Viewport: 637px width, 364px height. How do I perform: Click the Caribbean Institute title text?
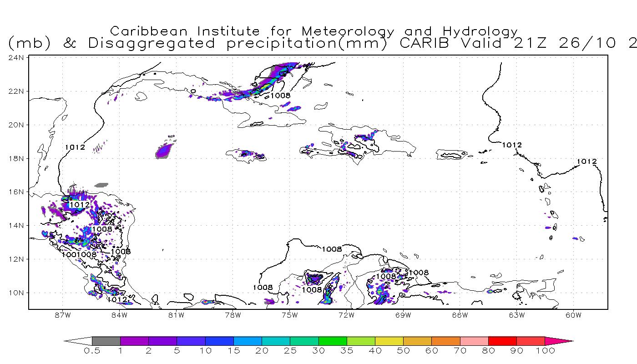314,31
